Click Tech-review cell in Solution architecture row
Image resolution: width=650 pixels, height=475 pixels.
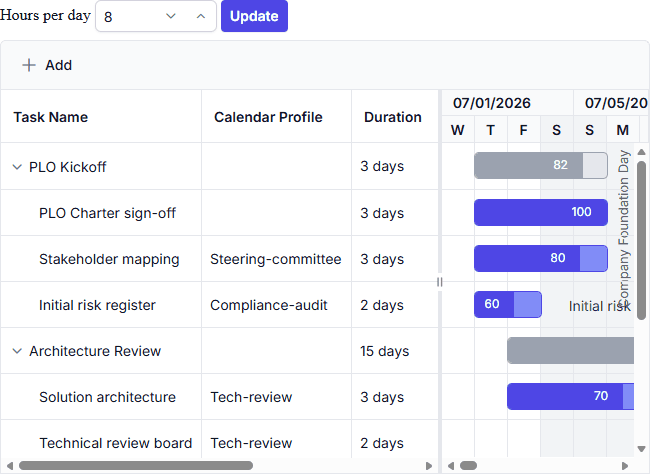coord(276,397)
